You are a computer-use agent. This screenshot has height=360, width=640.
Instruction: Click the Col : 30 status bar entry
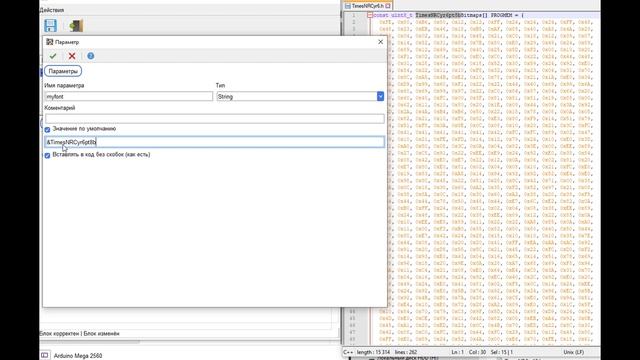[477, 352]
